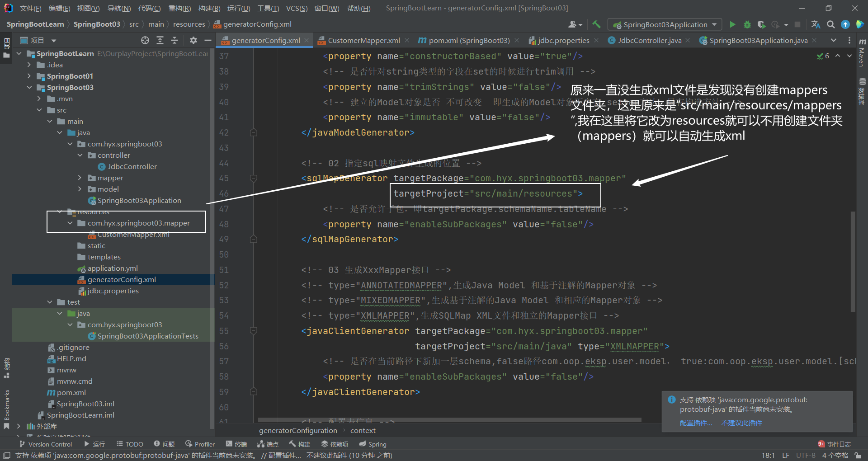Go to previous highlighted problem arrow
This screenshot has height=461, width=868.
tap(838, 56)
